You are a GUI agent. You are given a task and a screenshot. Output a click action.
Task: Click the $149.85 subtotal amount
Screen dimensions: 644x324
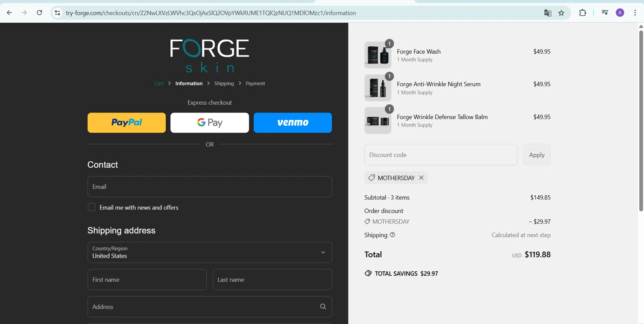[540, 197]
